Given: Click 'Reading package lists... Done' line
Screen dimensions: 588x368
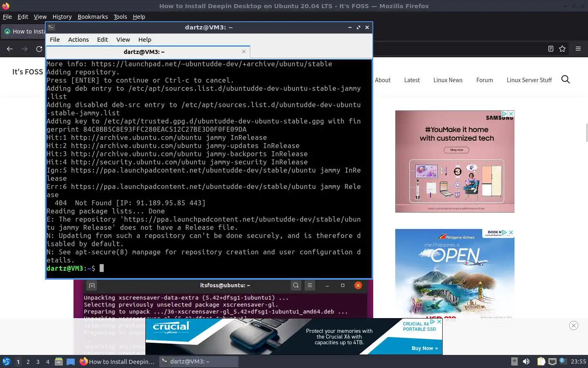Looking at the screenshot, I should click(x=106, y=211).
